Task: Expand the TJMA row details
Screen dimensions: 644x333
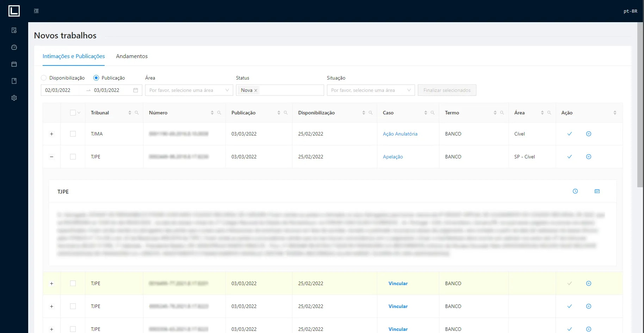Action: [52, 134]
